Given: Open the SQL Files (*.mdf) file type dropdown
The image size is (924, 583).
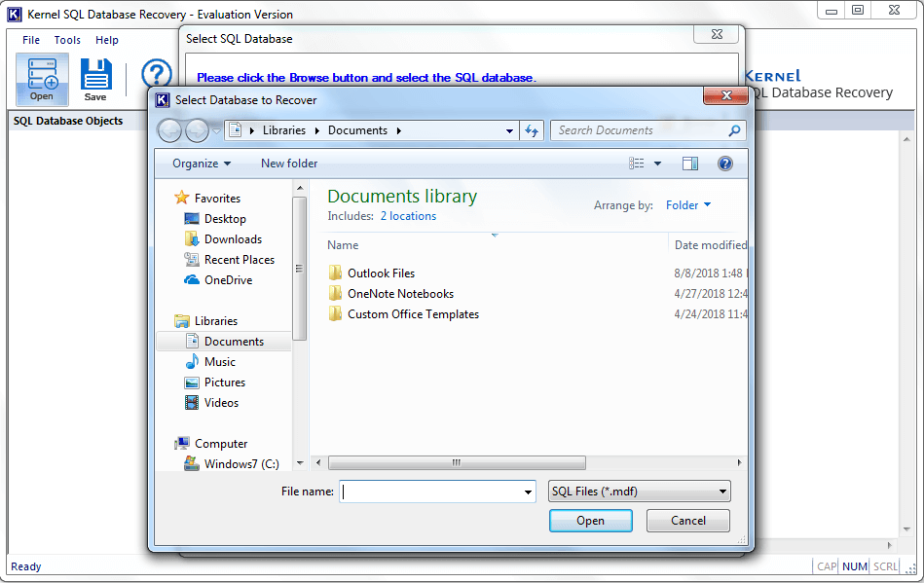Looking at the screenshot, I should (x=639, y=491).
